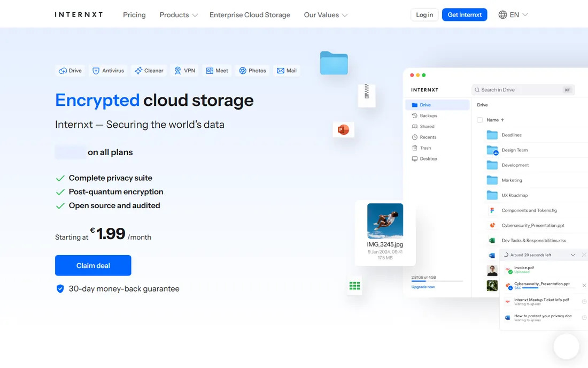Viewport: 588px width, 368px height.
Task: Select the Drive product chip
Action: pos(71,71)
